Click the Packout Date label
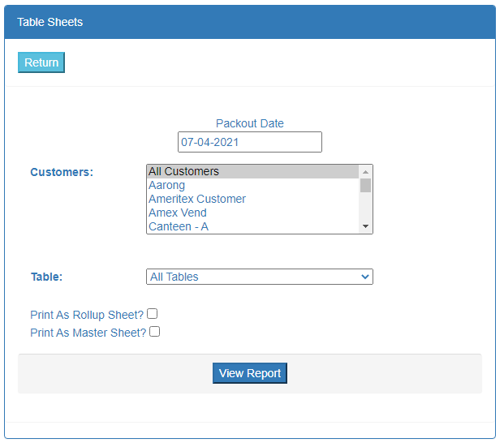The width and height of the screenshot is (504, 447). (x=250, y=123)
